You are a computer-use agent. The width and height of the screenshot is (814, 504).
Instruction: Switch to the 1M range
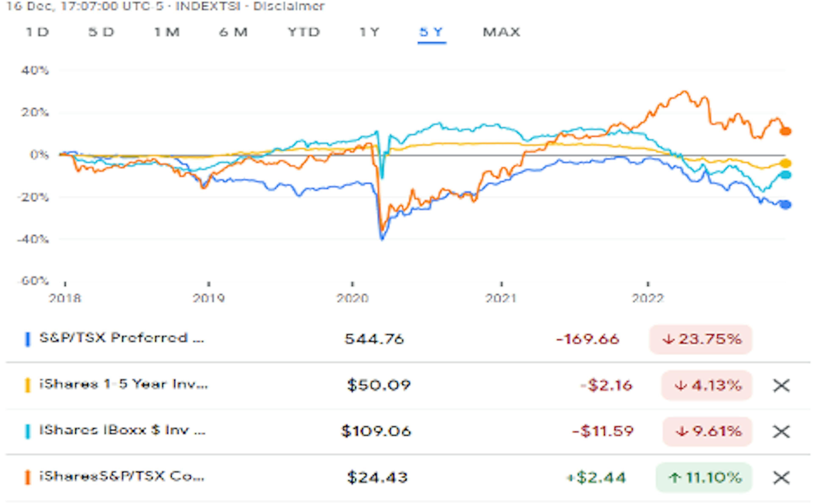click(167, 32)
